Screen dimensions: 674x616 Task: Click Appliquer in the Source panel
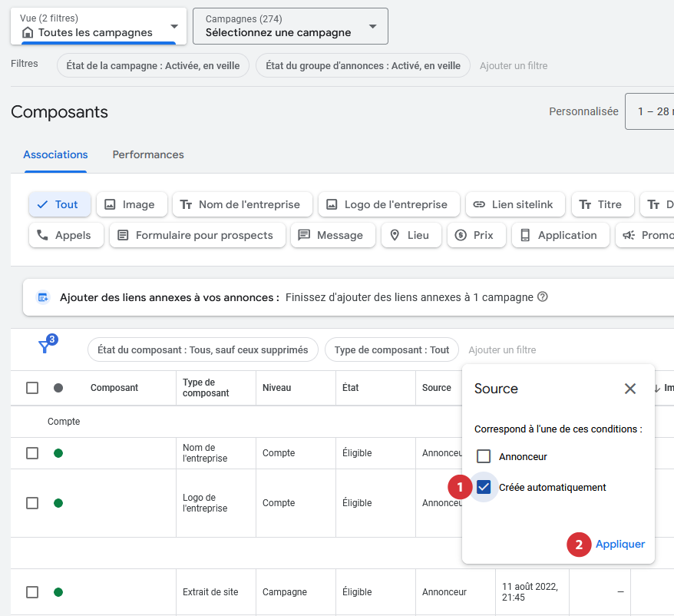tap(619, 544)
